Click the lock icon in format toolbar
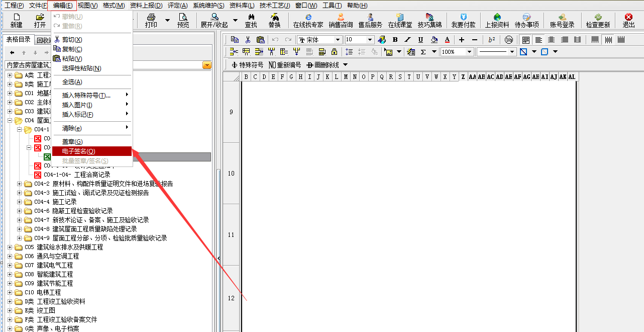The height and width of the screenshot is (332, 644). click(334, 52)
